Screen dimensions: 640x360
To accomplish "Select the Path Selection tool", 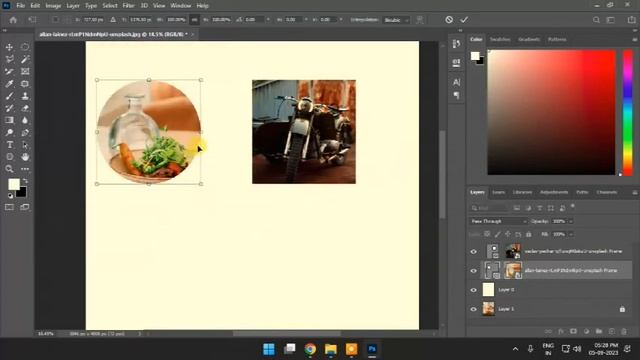I will point(25,145).
